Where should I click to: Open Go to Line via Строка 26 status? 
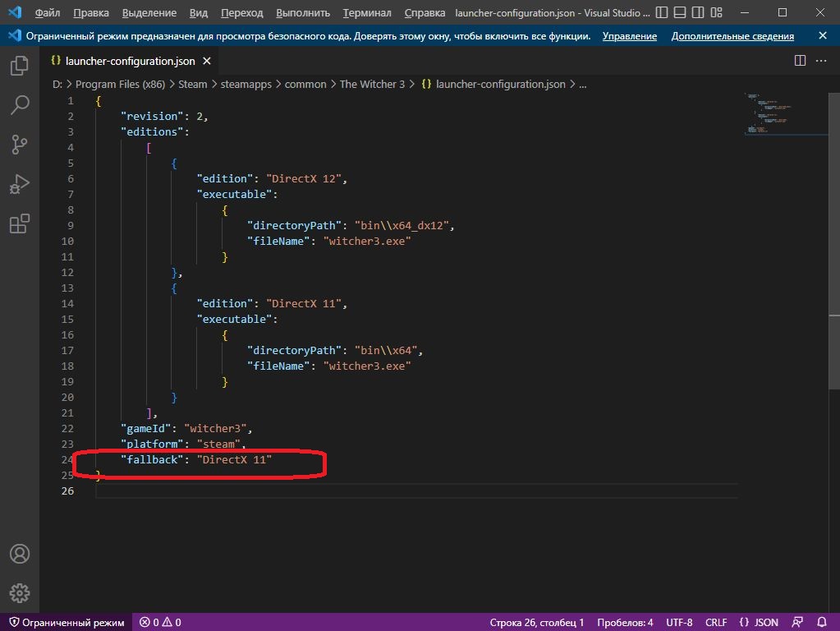[x=537, y=622]
